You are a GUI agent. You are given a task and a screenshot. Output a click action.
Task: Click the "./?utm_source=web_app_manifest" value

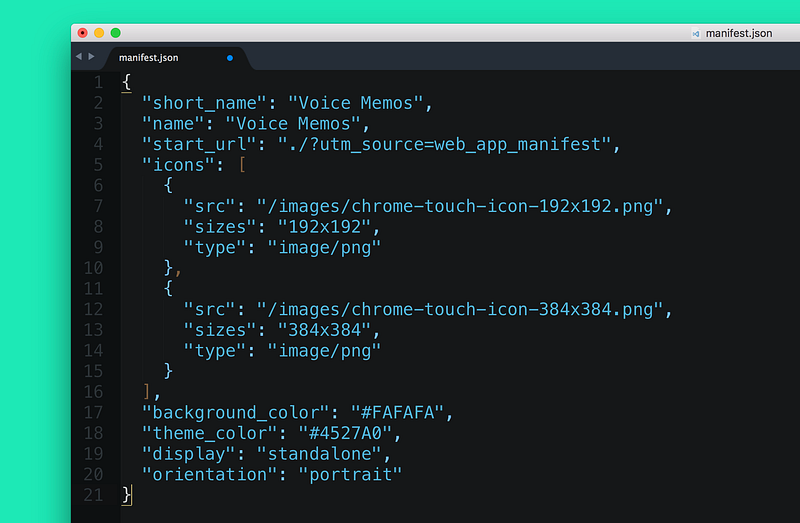(444, 144)
